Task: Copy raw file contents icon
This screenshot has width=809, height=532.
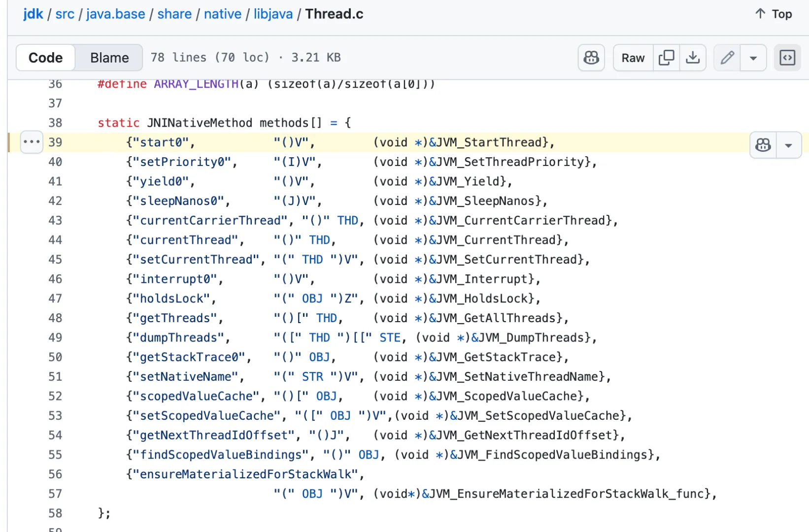Action: pos(666,58)
